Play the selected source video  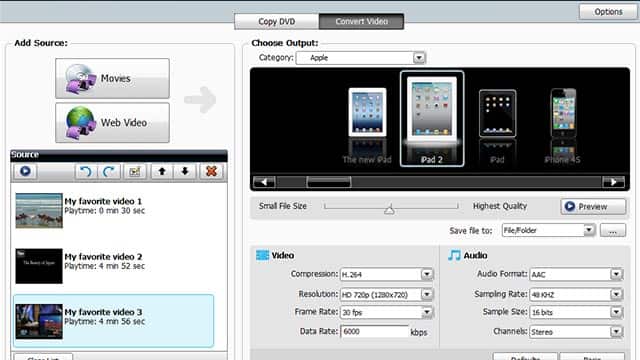point(25,171)
